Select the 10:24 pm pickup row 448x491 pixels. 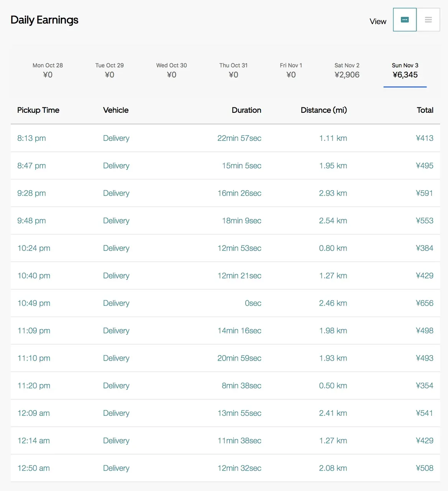tap(34, 248)
